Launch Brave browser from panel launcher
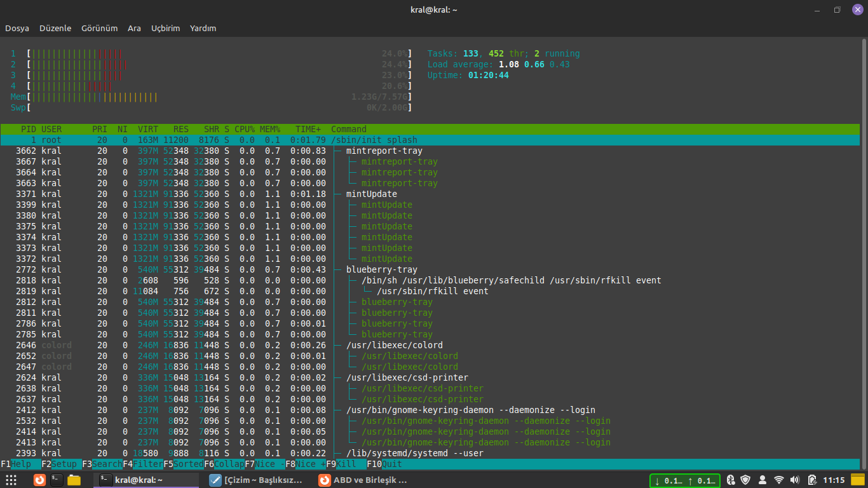This screenshot has width=868, height=488. click(x=40, y=480)
